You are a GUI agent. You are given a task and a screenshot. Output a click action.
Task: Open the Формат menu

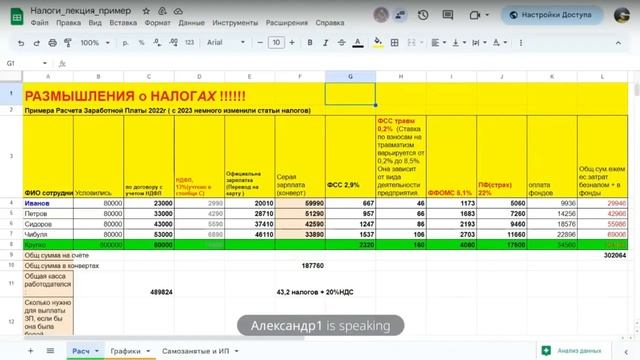[158, 23]
